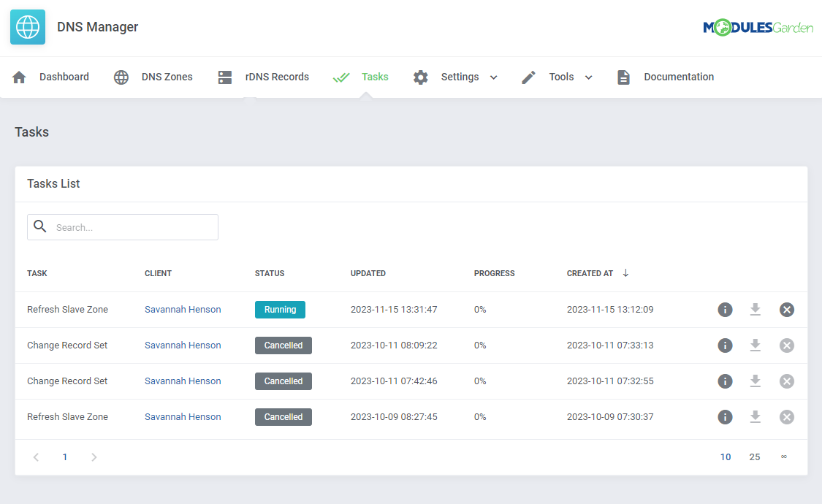Viewport: 822px width, 504px height.
Task: Sort by the Created At column header
Action: click(x=590, y=273)
